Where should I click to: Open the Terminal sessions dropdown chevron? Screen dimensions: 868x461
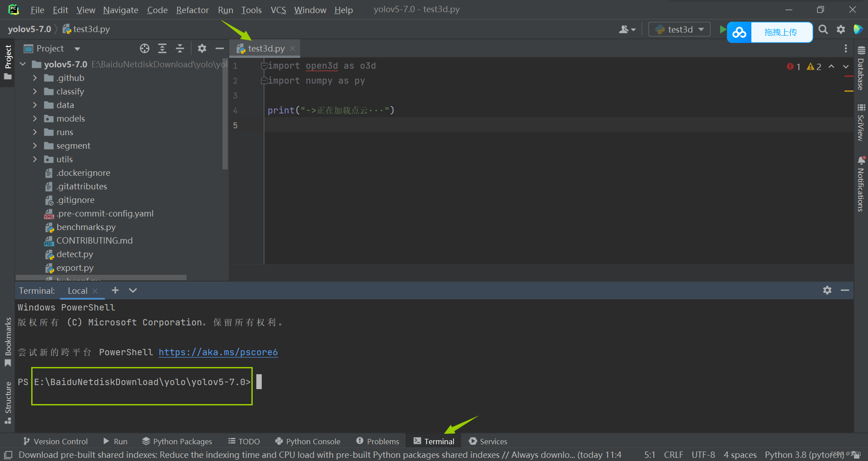pos(132,291)
